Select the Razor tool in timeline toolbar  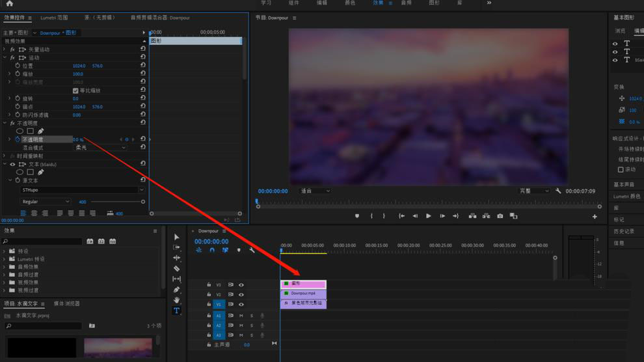point(176,268)
